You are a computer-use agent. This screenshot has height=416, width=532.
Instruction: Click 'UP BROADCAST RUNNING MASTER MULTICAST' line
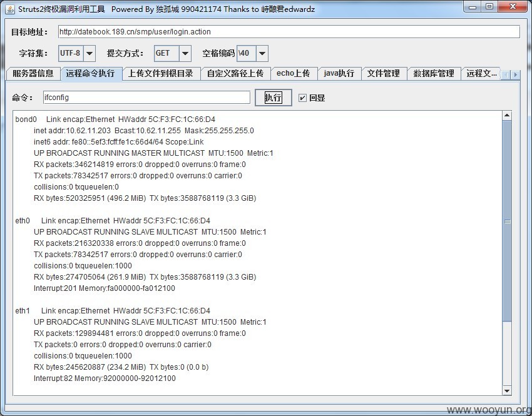(153, 153)
